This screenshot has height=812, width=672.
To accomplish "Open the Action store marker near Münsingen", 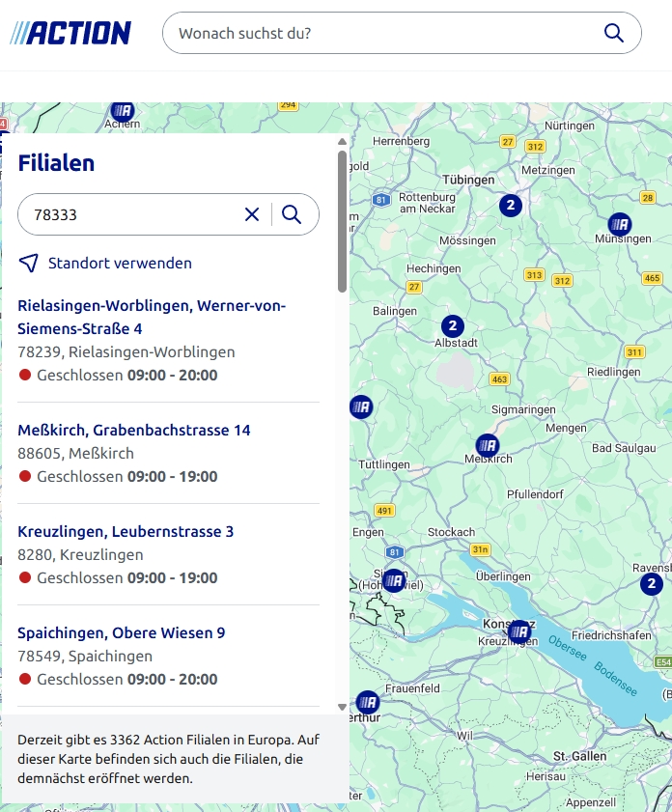I will 620,225.
